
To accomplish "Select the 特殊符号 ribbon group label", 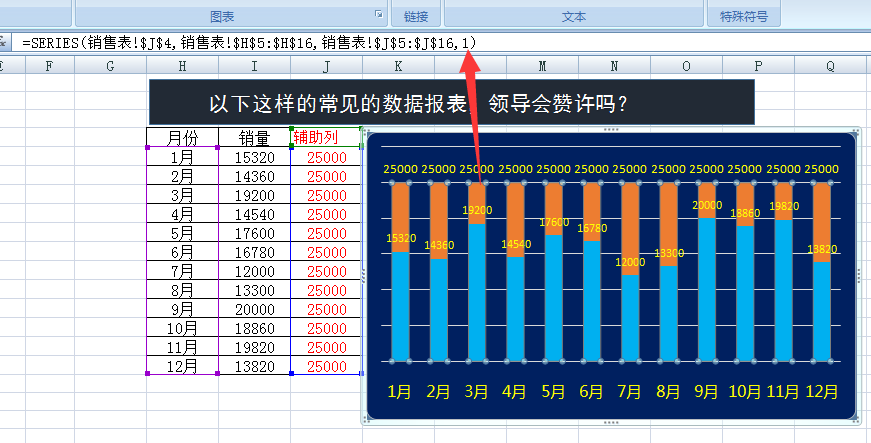I will 744,17.
